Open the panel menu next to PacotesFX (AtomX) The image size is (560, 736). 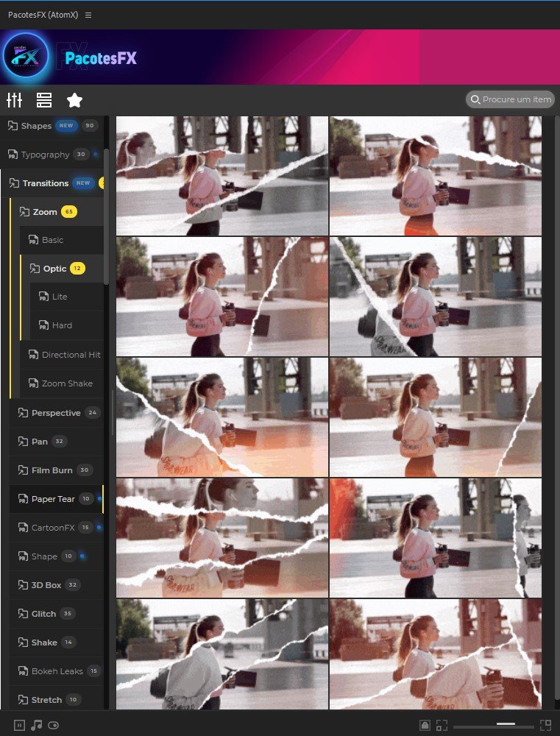88,15
